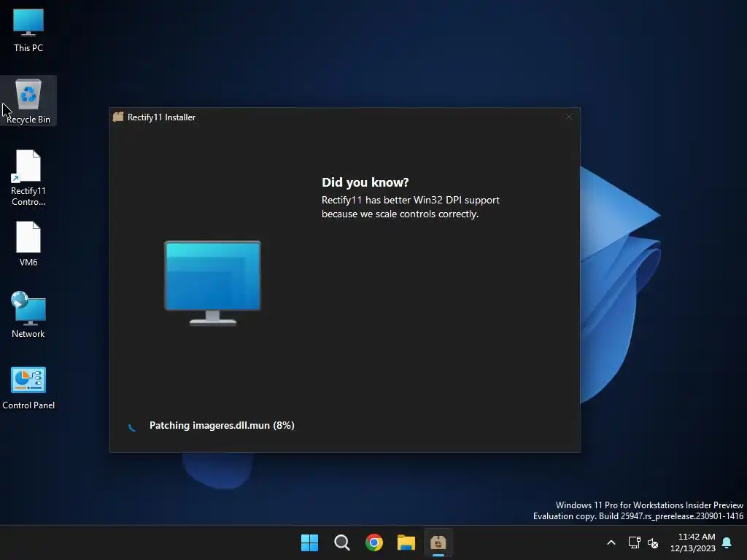
Task: Select the VM6 file icon
Action: [x=28, y=244]
